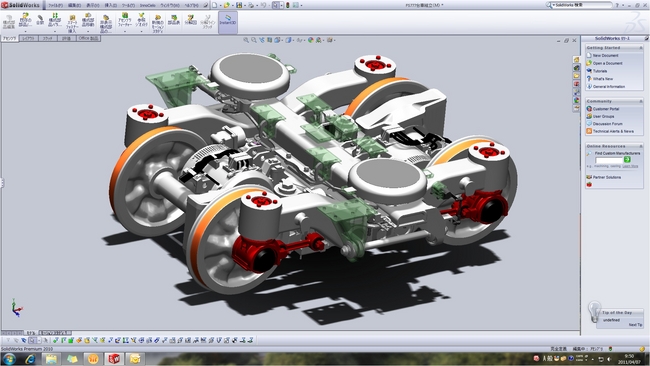
Task: Click the mate paperclip icon in the ribbon
Action: 40,20
